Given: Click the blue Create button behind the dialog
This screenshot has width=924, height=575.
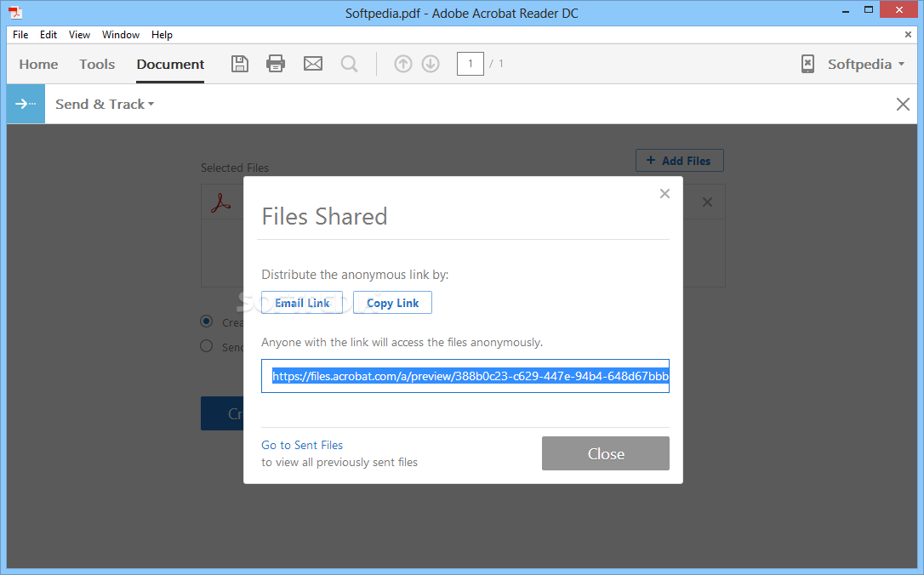Looking at the screenshot, I should pos(222,413).
